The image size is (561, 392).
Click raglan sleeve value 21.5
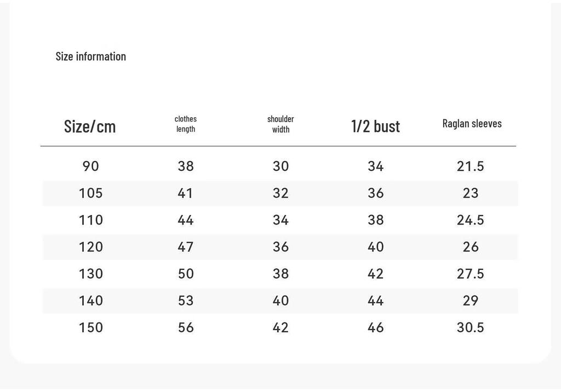point(471,166)
